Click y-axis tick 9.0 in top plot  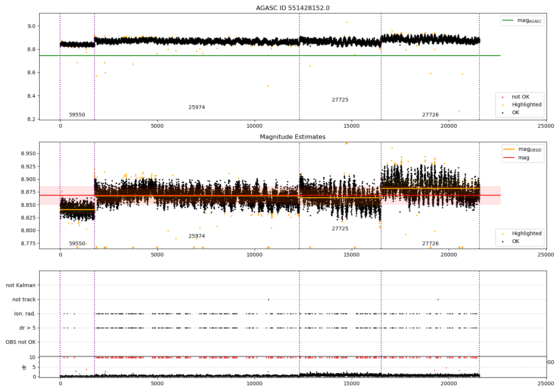pyautogui.click(x=32, y=26)
